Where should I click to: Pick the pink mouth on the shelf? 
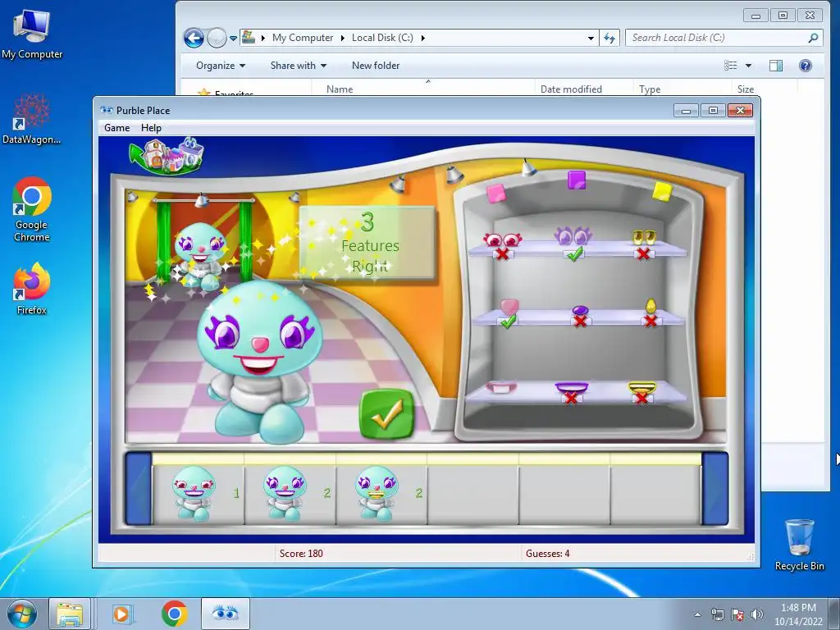[x=501, y=386]
